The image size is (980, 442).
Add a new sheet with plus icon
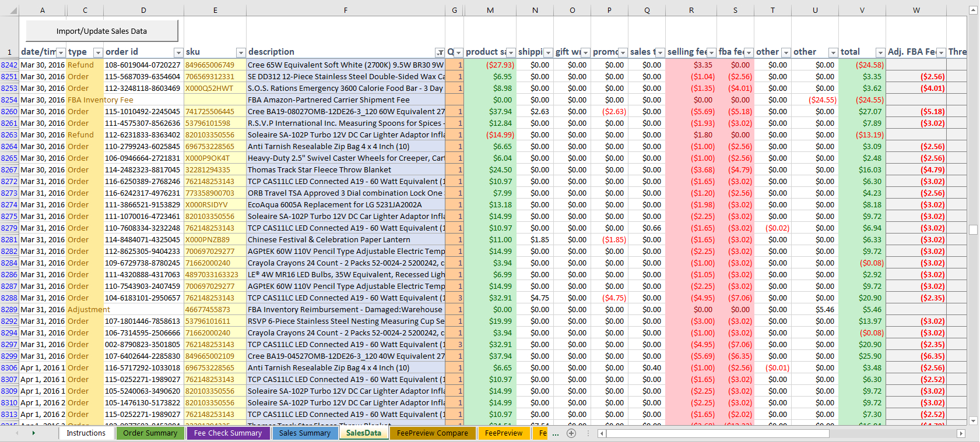(x=571, y=433)
